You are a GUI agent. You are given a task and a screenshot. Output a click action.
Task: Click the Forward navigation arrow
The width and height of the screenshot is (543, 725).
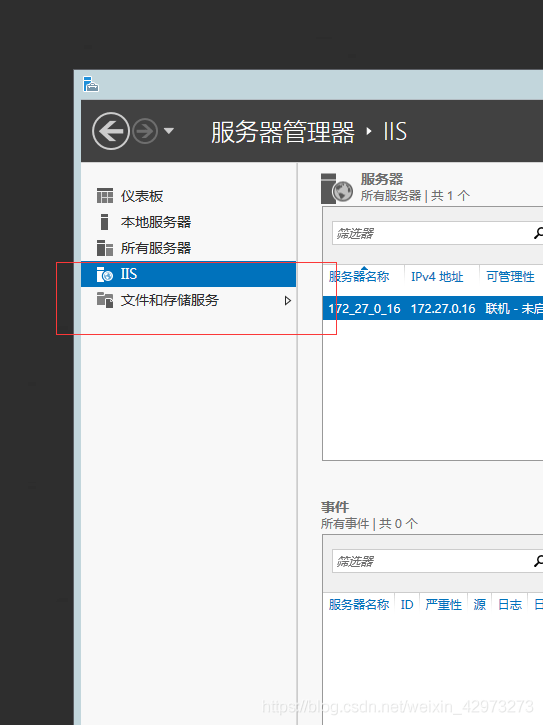[x=145, y=131]
